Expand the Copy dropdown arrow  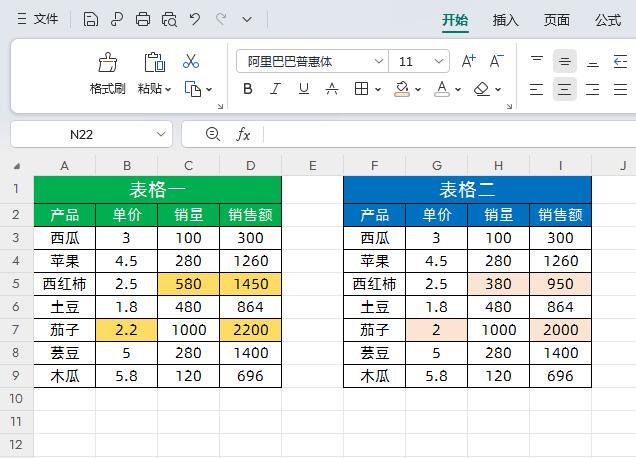click(x=209, y=89)
